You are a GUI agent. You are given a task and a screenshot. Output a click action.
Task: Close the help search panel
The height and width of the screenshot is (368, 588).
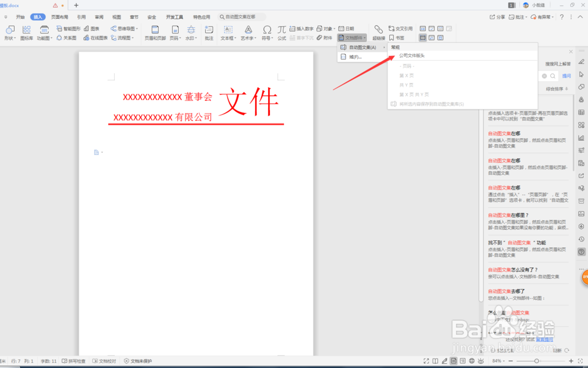[x=571, y=51]
